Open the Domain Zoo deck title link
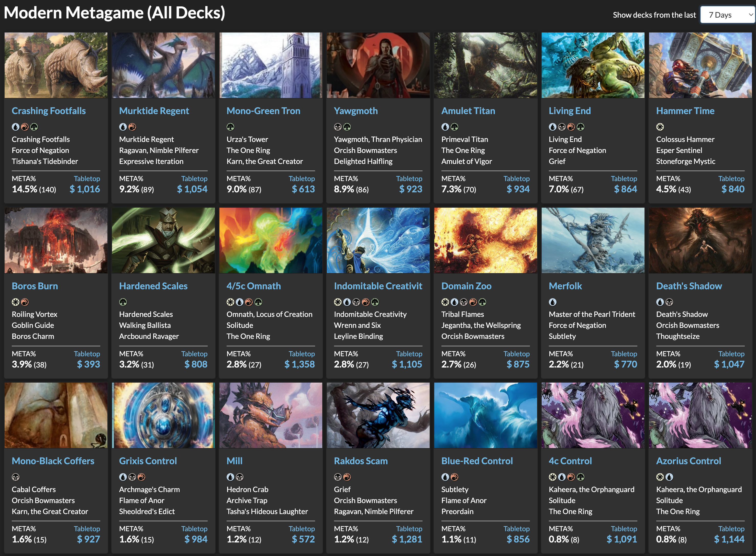This screenshot has height=556, width=756. [466, 286]
